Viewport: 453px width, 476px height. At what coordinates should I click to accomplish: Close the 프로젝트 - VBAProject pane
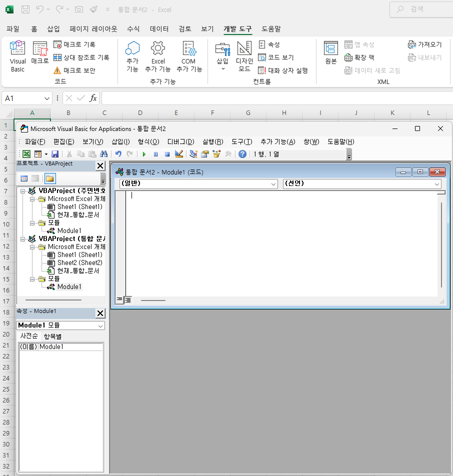click(x=100, y=166)
